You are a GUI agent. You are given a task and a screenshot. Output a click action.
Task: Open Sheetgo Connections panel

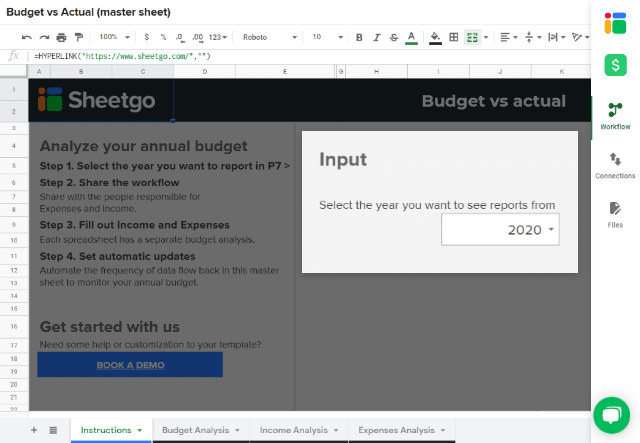[615, 165]
